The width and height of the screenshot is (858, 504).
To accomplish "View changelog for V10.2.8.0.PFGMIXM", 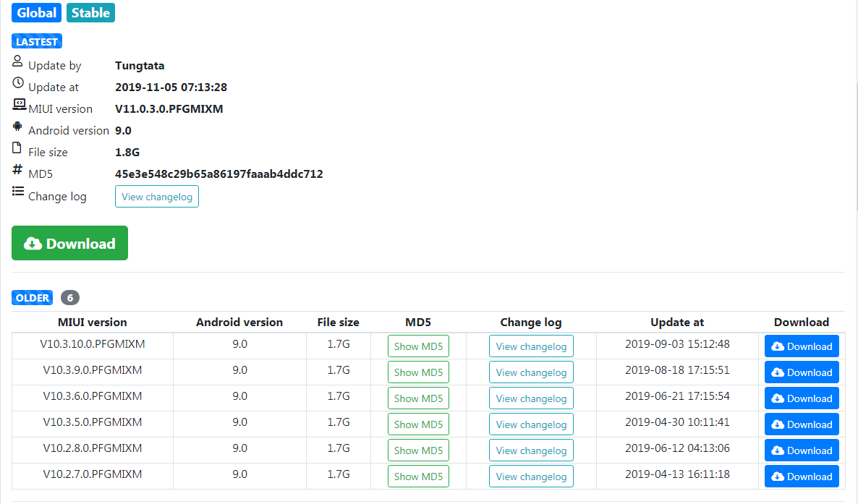I will click(x=531, y=450).
